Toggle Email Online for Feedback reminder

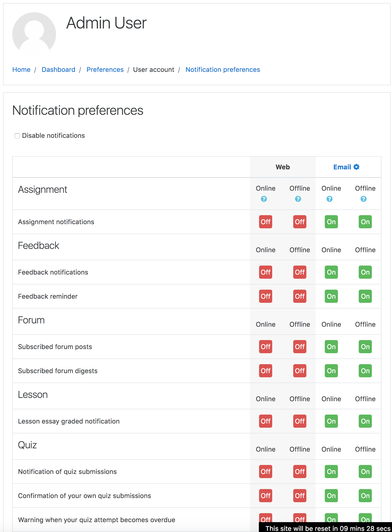point(331,296)
